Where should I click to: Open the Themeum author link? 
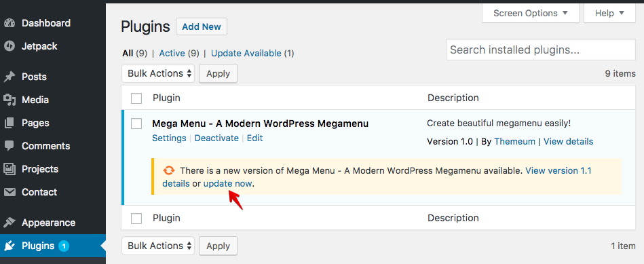[x=514, y=142]
